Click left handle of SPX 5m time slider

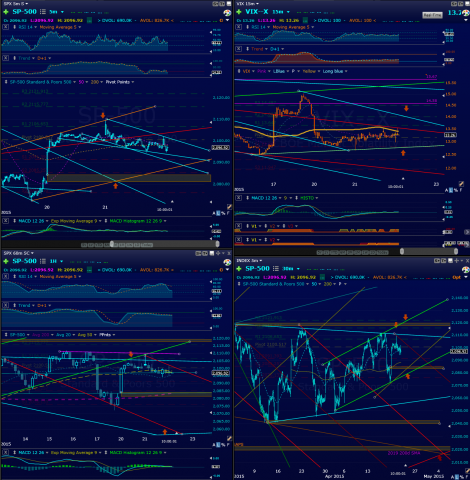(x=112, y=244)
